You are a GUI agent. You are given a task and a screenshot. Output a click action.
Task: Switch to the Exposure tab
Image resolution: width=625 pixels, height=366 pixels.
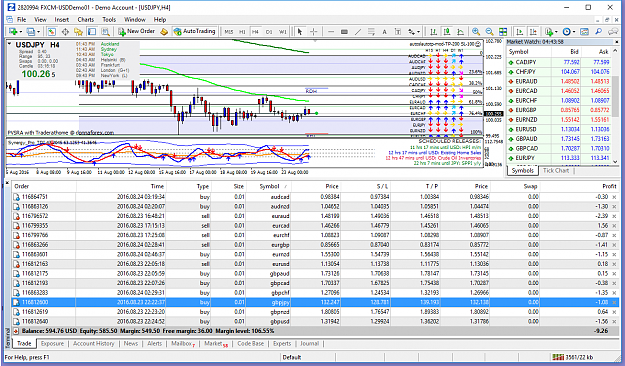[52, 343]
